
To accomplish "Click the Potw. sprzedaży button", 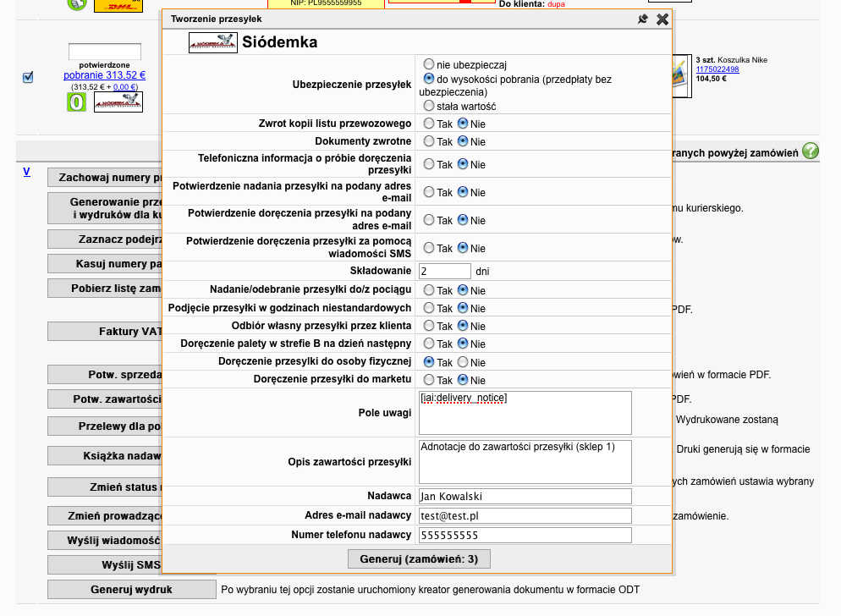I will click(105, 375).
